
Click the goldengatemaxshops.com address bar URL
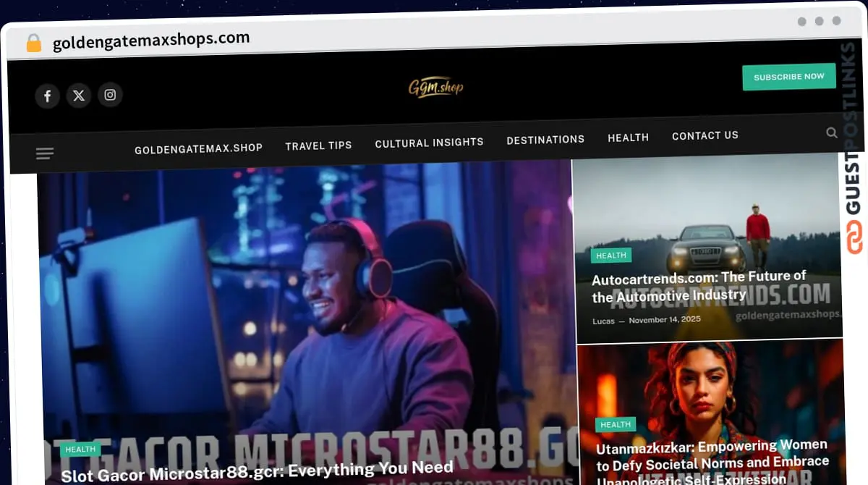click(x=151, y=41)
